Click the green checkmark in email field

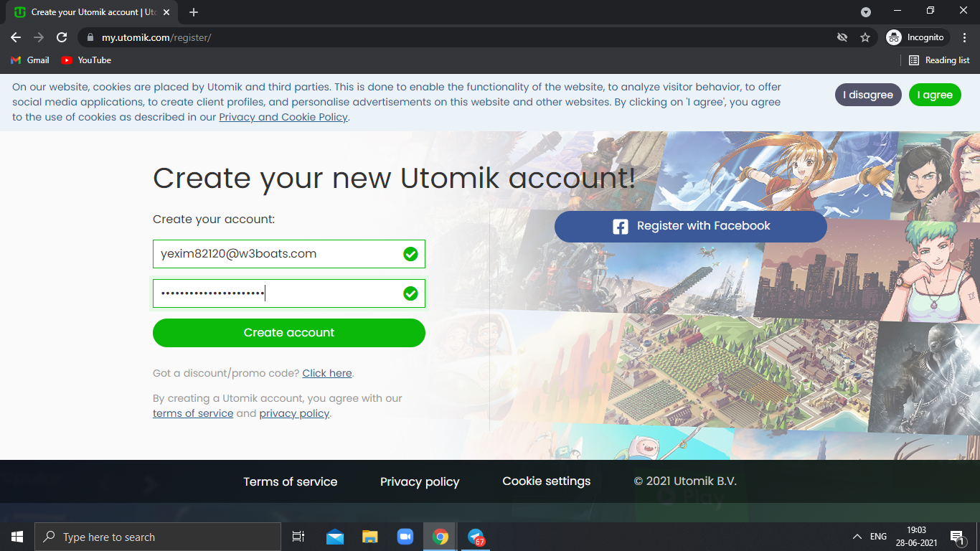[x=410, y=254]
